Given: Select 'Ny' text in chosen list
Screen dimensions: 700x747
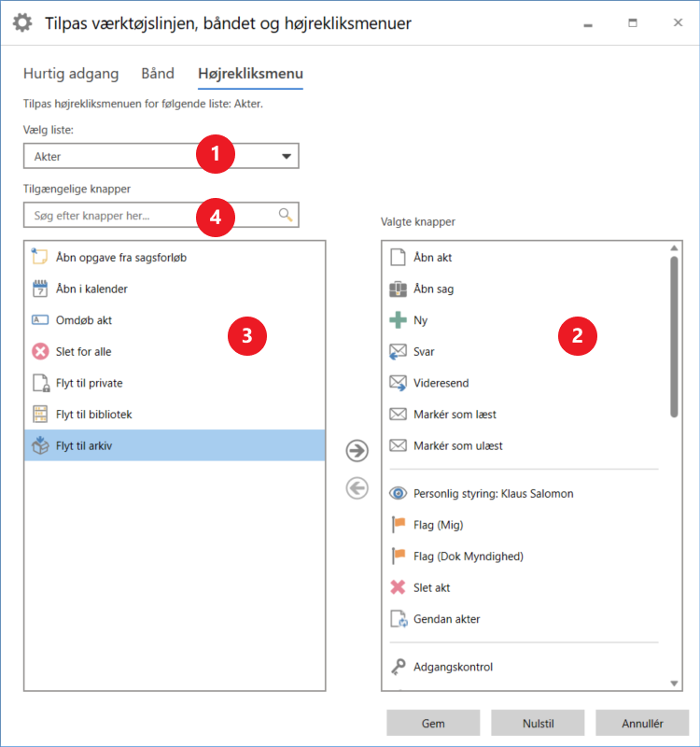Looking at the screenshot, I should tap(420, 320).
